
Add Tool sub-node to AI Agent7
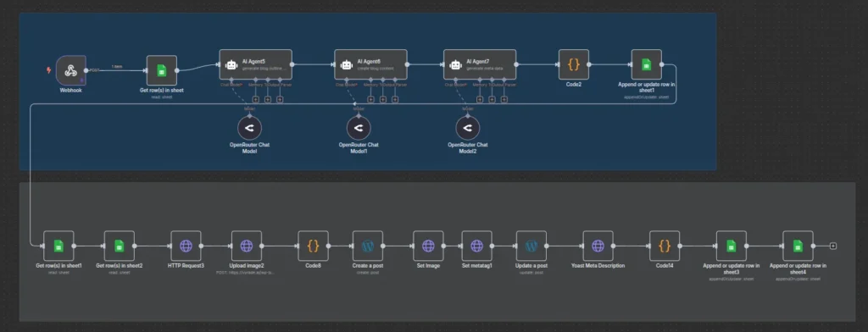coord(492,100)
